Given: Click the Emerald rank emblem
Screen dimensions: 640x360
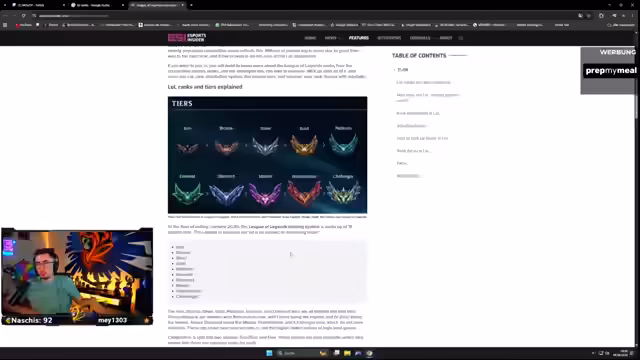Looking at the screenshot, I should click(x=187, y=193).
